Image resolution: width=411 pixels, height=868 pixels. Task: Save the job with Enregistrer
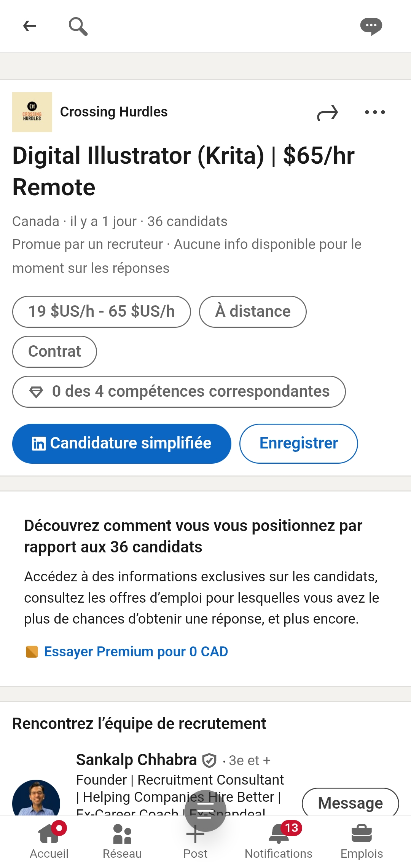pyautogui.click(x=298, y=444)
